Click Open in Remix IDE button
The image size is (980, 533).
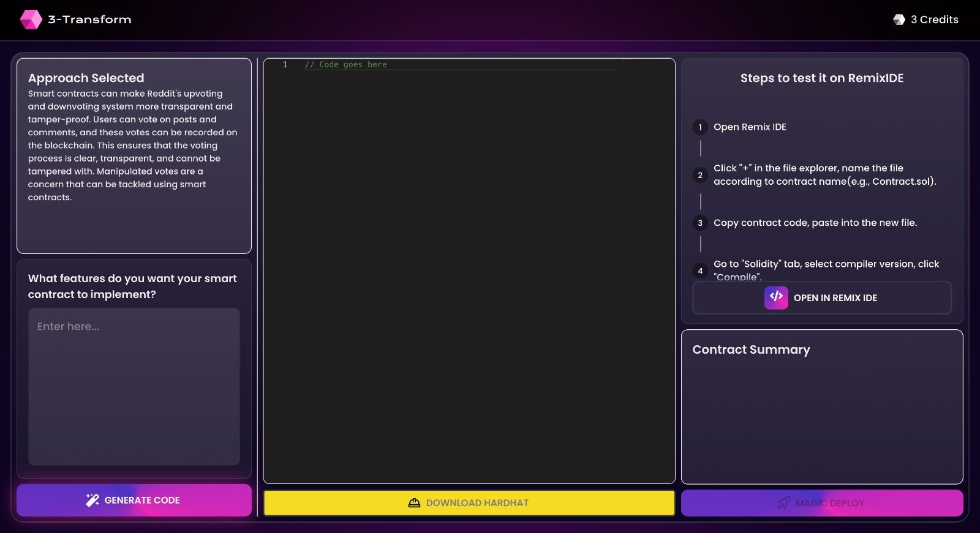pos(822,298)
